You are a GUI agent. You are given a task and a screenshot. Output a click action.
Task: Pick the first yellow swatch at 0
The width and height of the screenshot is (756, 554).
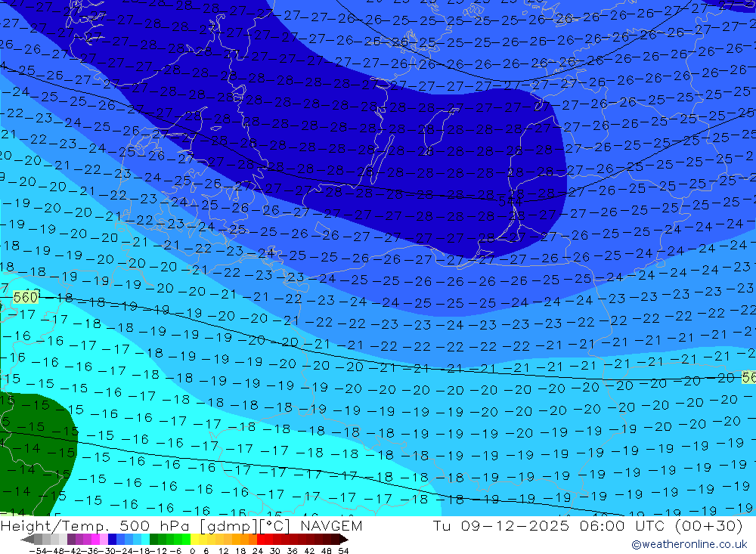coord(195,539)
